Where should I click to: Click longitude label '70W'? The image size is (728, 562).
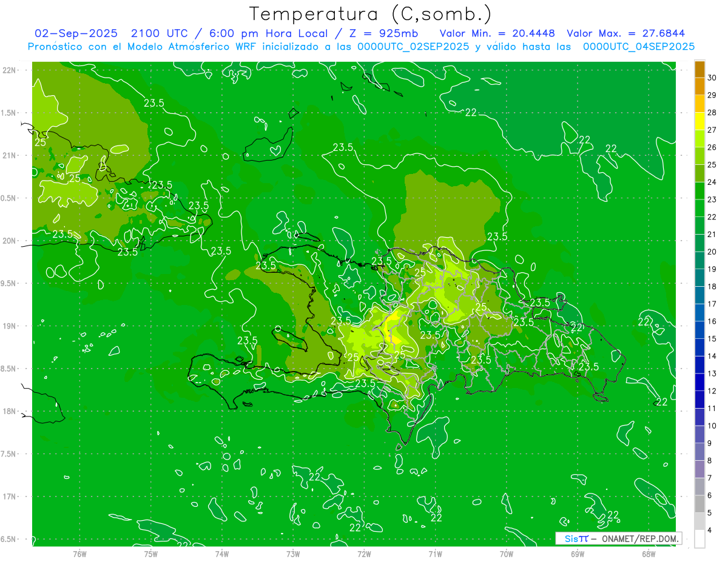coord(507,554)
